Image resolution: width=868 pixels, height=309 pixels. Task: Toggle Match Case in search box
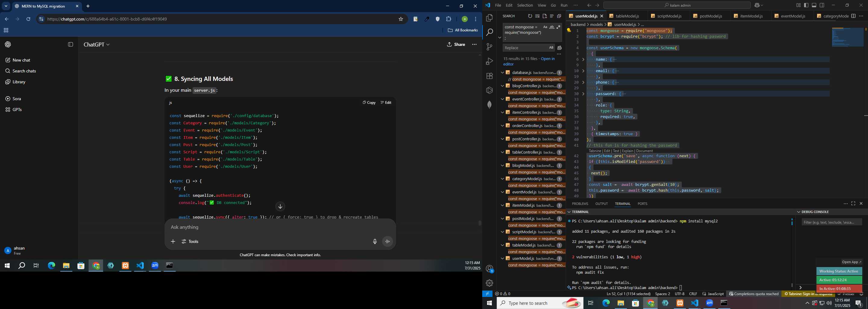(545, 27)
